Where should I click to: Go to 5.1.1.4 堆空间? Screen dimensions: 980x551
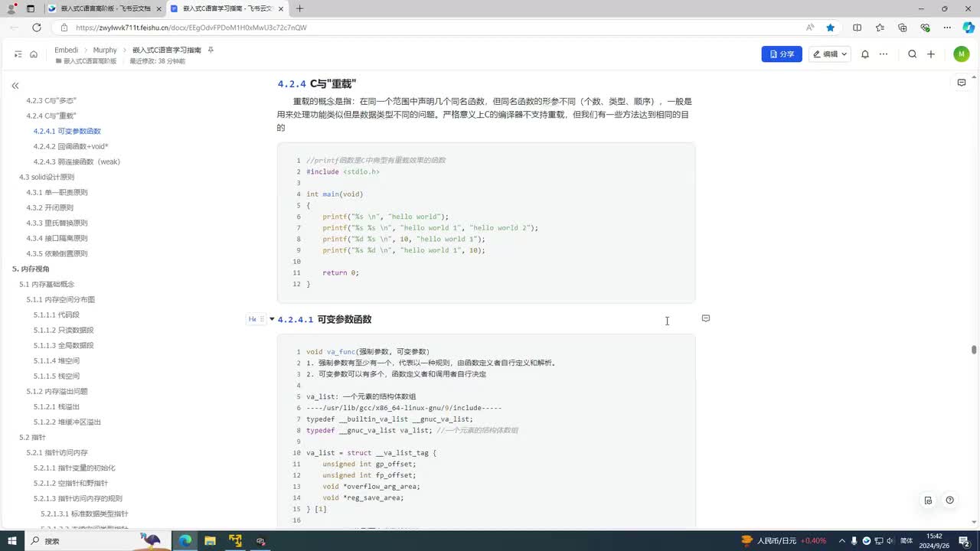57,360
